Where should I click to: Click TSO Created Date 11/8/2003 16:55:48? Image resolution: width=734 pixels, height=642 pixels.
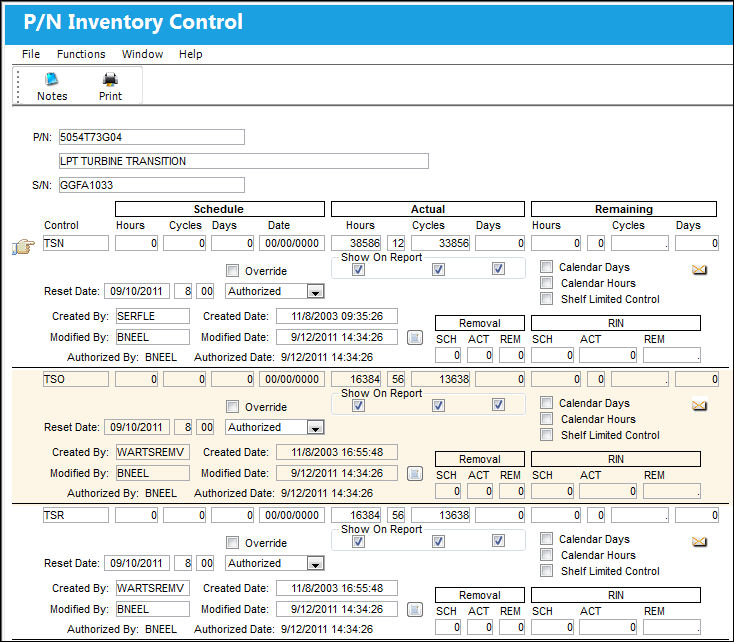[x=337, y=452]
